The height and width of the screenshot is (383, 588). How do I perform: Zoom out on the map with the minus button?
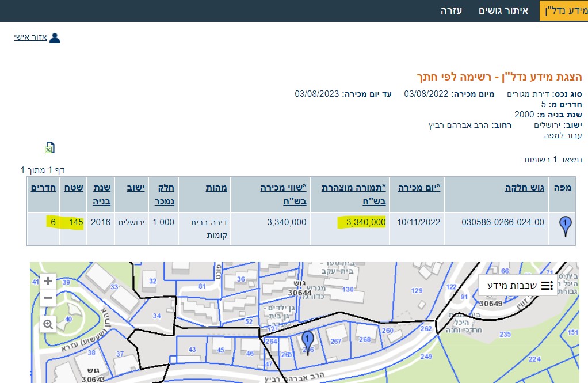tap(48, 298)
